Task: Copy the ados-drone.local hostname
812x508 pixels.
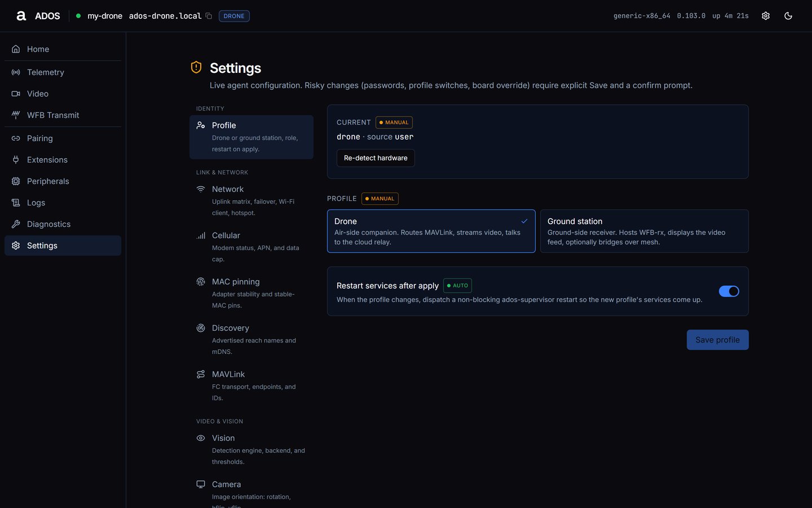Action: pyautogui.click(x=209, y=16)
